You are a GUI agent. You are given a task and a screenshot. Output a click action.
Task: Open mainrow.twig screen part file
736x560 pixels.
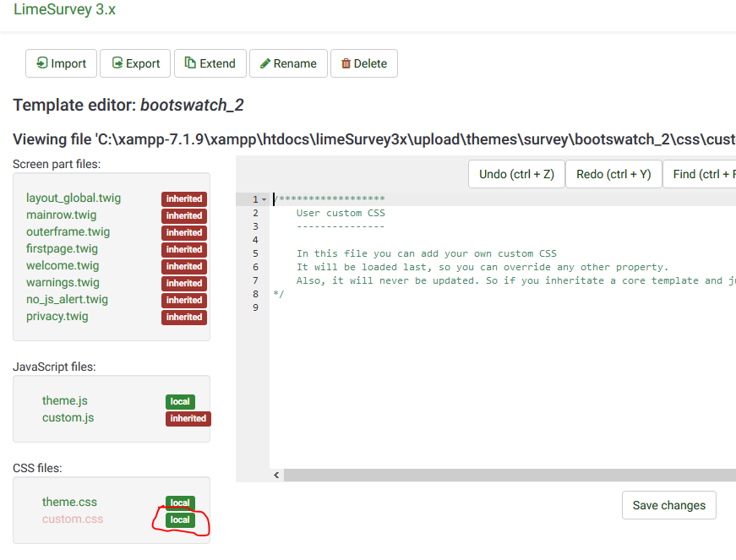62,215
